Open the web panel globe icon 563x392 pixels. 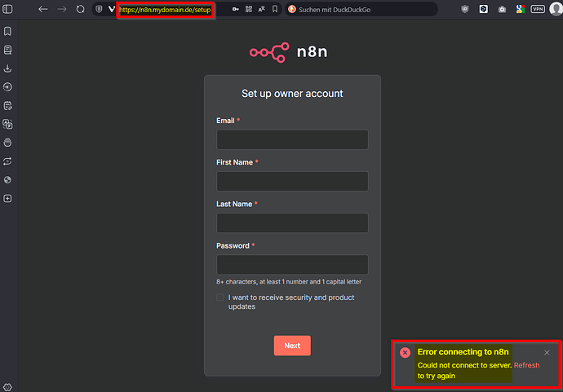point(7,180)
